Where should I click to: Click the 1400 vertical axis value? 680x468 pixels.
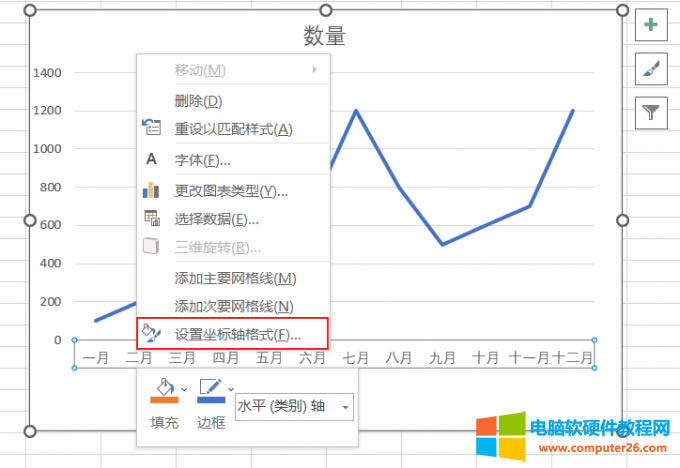47,73
